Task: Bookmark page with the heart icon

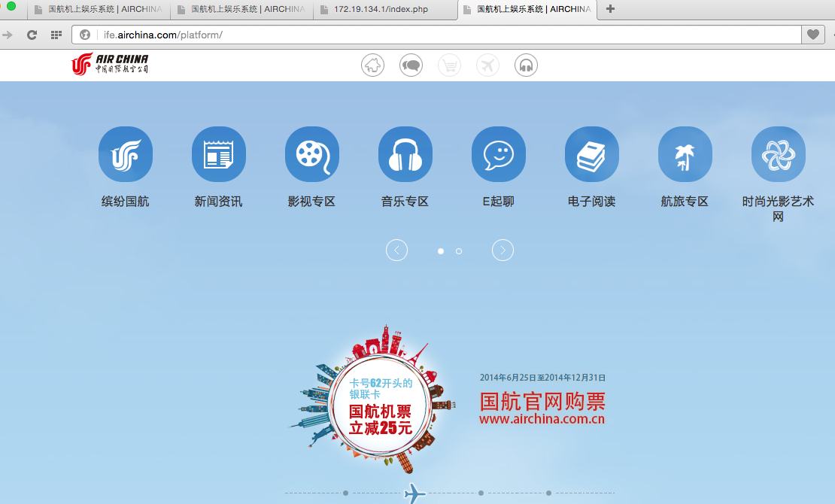Action: (x=813, y=35)
